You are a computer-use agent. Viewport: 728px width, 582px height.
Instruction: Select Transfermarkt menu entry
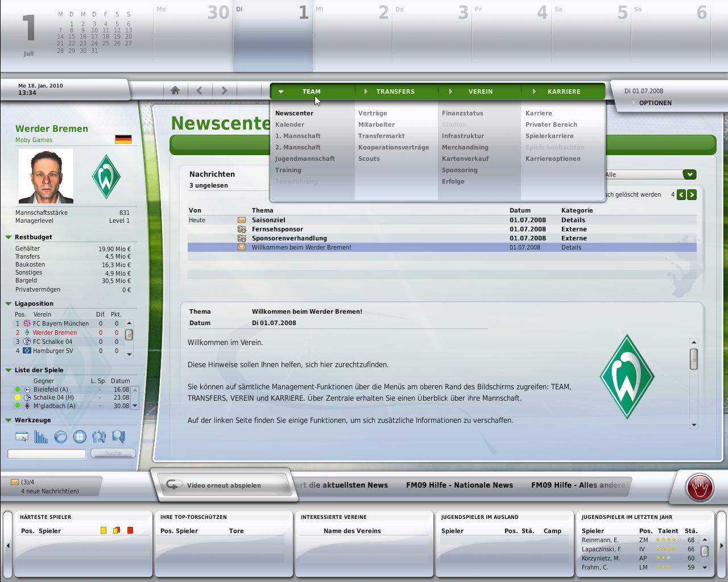(x=382, y=136)
